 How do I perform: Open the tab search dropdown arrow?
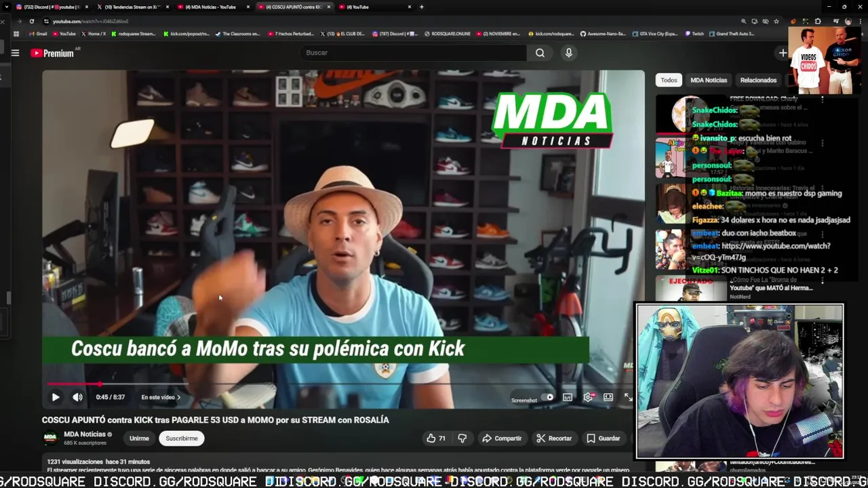point(5,7)
